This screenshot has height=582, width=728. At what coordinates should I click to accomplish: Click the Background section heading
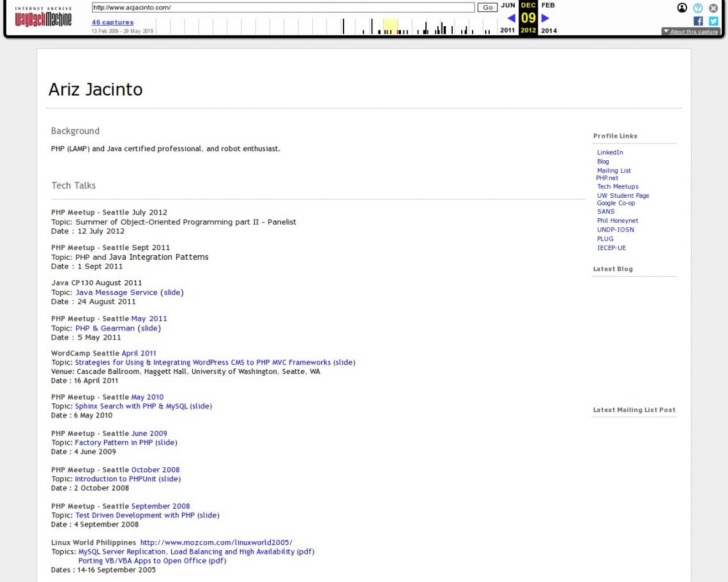click(75, 131)
